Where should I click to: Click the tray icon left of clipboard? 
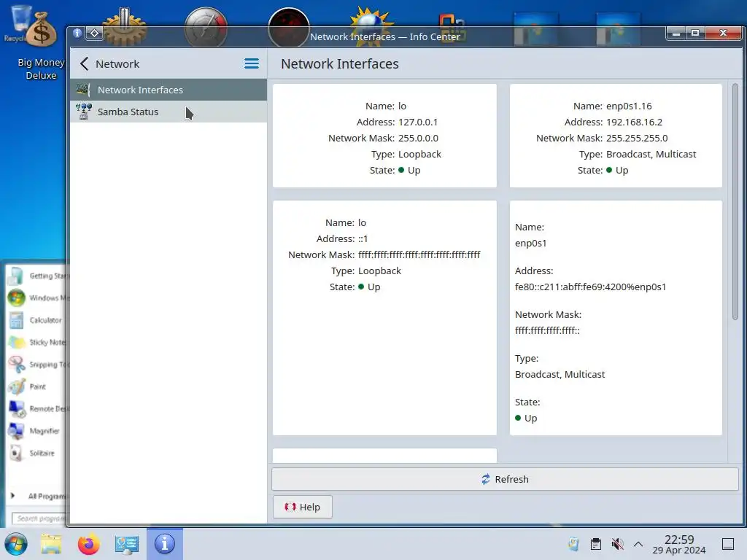573,544
